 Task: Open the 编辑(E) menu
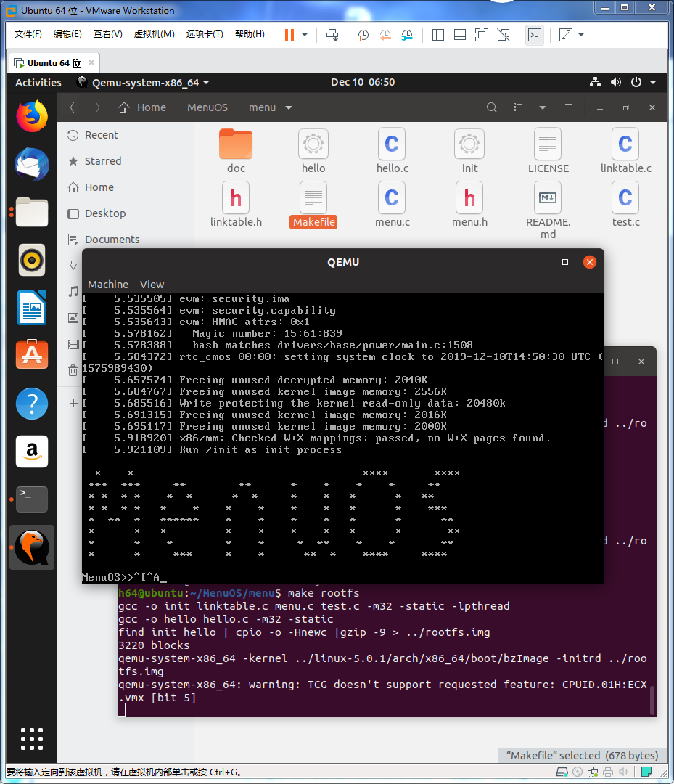coord(67,34)
